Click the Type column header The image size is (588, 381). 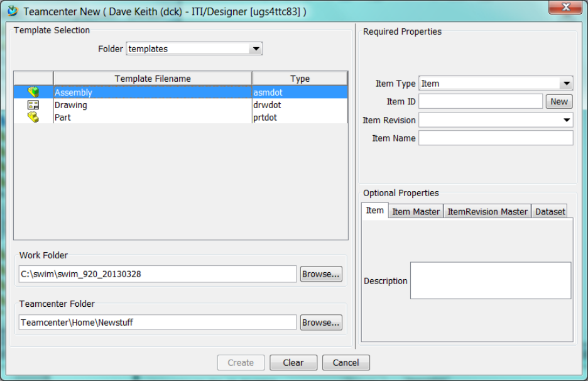(x=300, y=79)
